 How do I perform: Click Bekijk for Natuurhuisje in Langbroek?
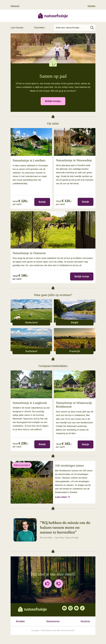[x=42, y=444]
